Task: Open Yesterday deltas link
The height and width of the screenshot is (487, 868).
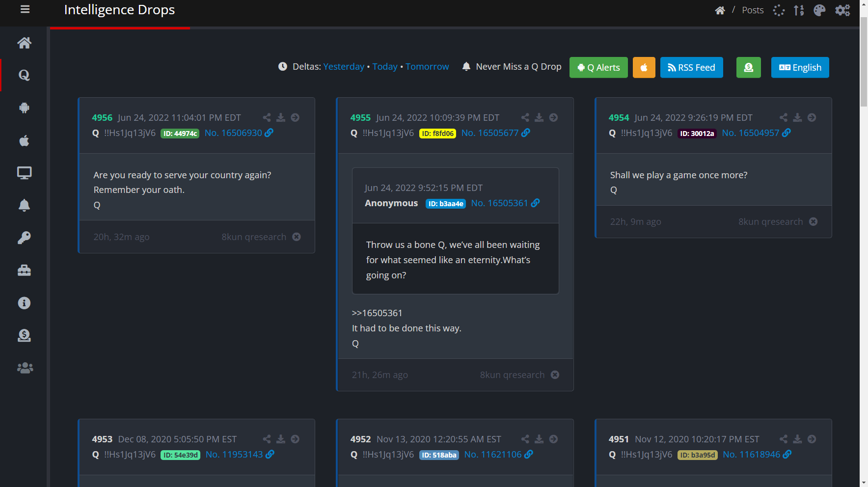Action: click(344, 66)
